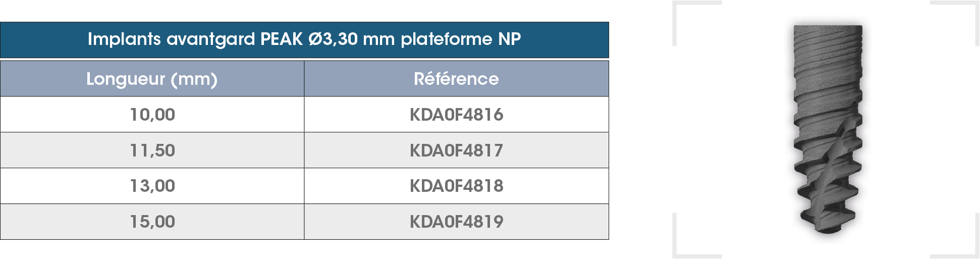Click reference KDA0F4816
Image resolution: width=980 pixels, height=259 pixels.
coord(456,115)
